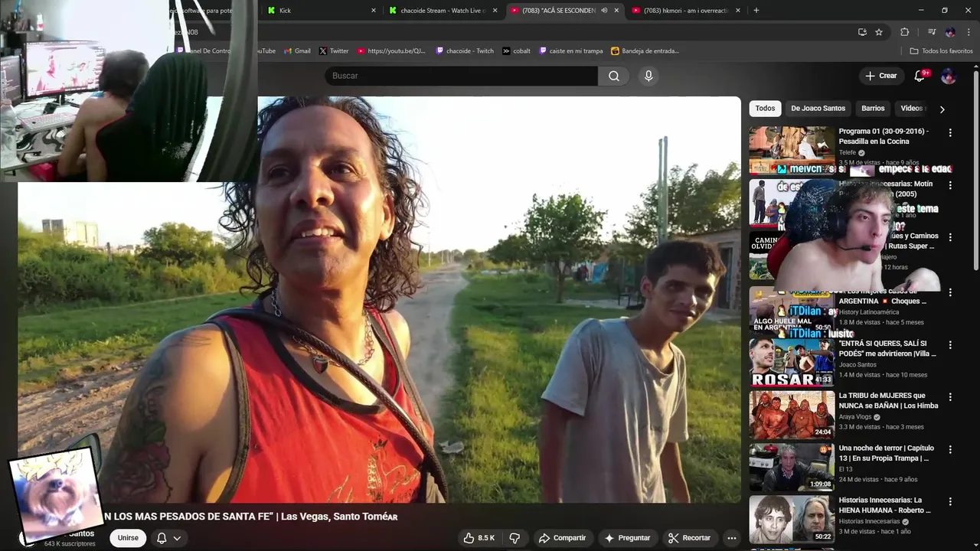Open the cobalt bookmark
Screen dimensions: 980x551
(517, 51)
